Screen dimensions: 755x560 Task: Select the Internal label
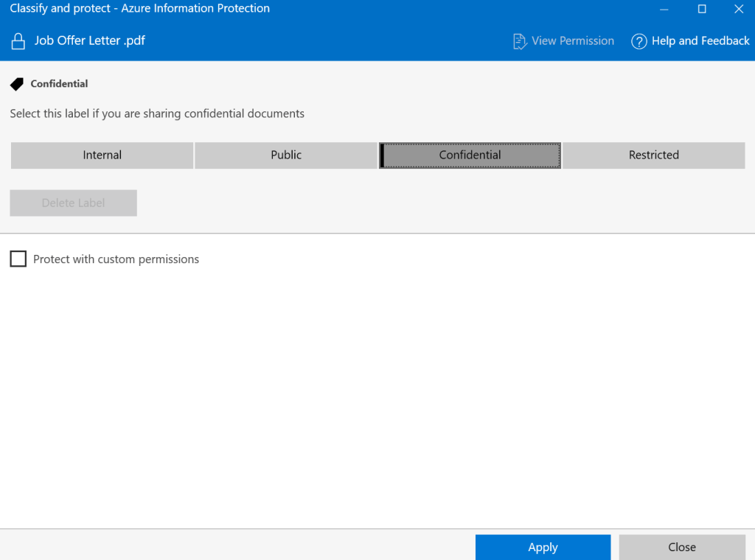102,155
